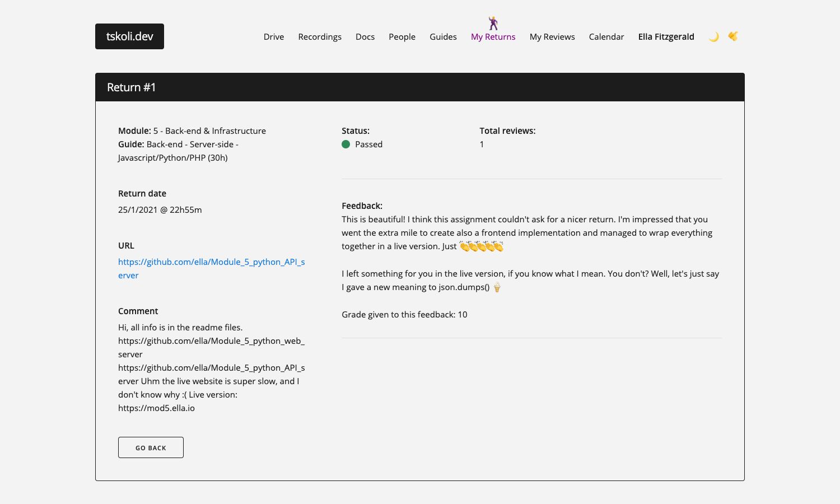Open the People section

coord(402,37)
